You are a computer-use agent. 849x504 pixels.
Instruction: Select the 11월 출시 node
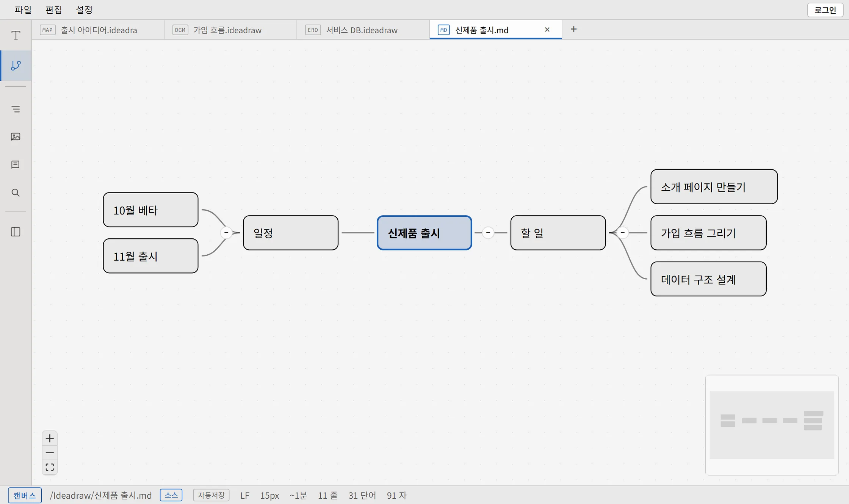tap(150, 256)
